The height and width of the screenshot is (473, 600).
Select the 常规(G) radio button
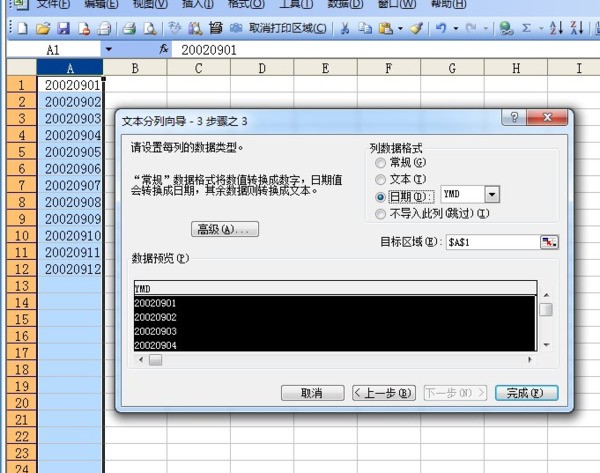[x=380, y=163]
